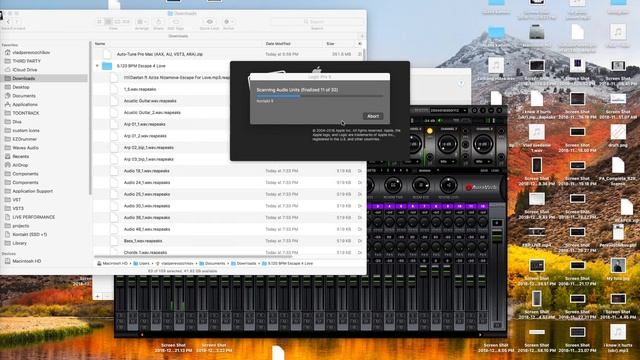Image resolution: width=640 pixels, height=360 pixels.
Task: Open AirDrop in Finder sidebar
Action: [20, 165]
